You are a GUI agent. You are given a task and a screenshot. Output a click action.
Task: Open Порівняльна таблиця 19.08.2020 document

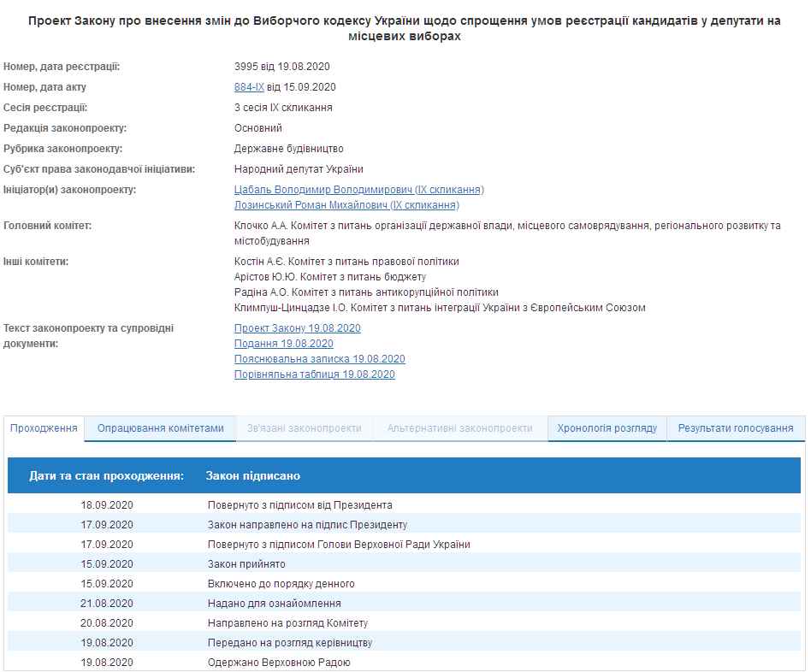pyautogui.click(x=314, y=374)
